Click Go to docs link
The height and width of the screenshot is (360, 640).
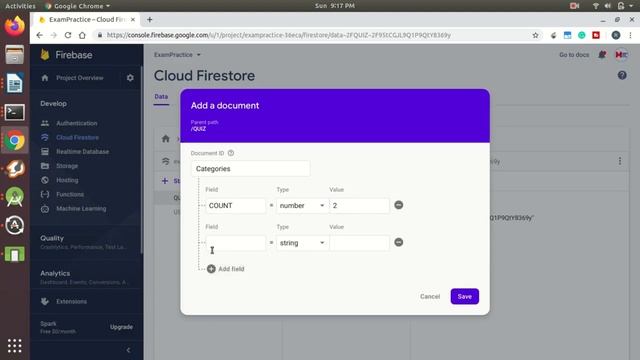(x=574, y=55)
